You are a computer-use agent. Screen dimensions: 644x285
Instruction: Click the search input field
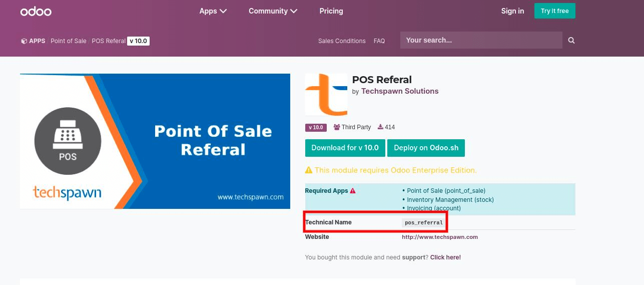click(481, 40)
